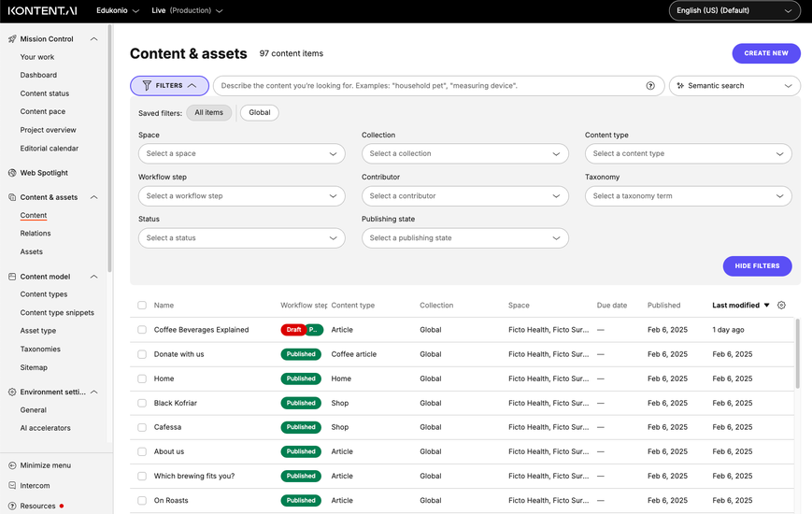The width and height of the screenshot is (812, 514).
Task: Check the Black Kofriar row checkbox
Action: pos(142,403)
